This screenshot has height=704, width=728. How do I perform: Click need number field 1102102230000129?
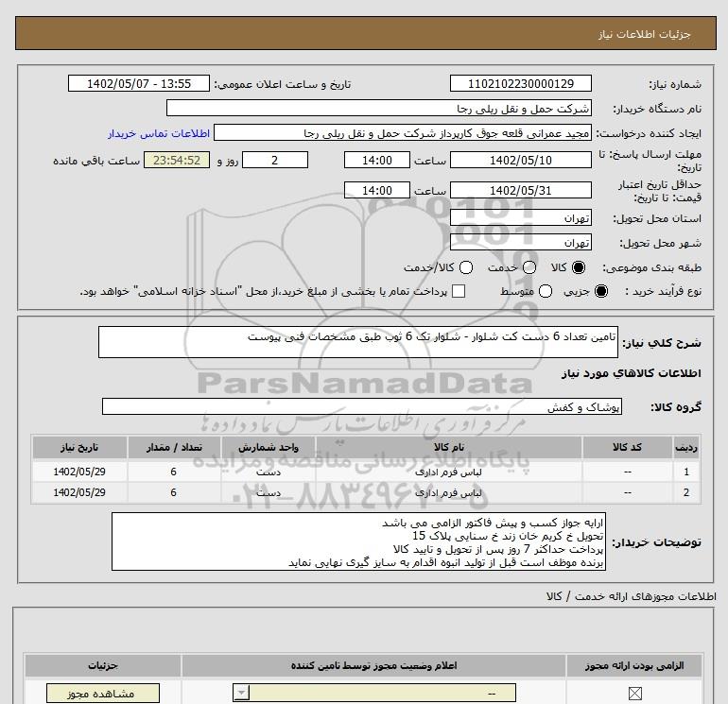click(x=520, y=83)
